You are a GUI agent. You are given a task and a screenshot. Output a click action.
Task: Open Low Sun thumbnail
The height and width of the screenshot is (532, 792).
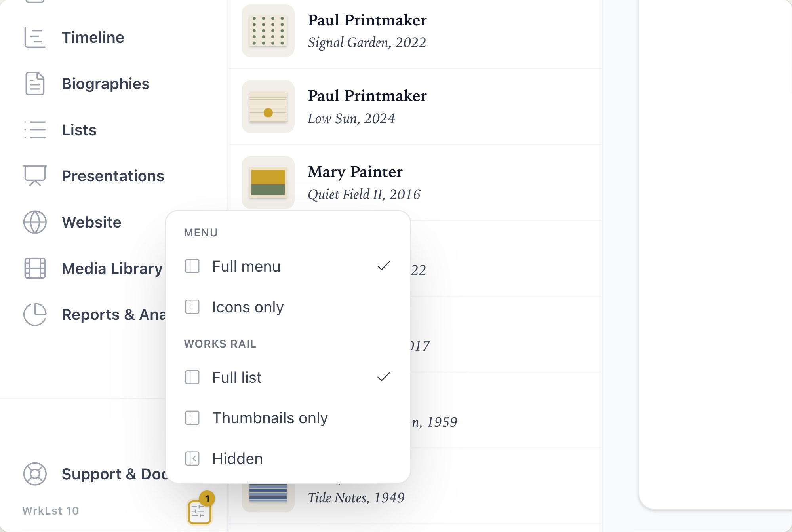(x=268, y=106)
